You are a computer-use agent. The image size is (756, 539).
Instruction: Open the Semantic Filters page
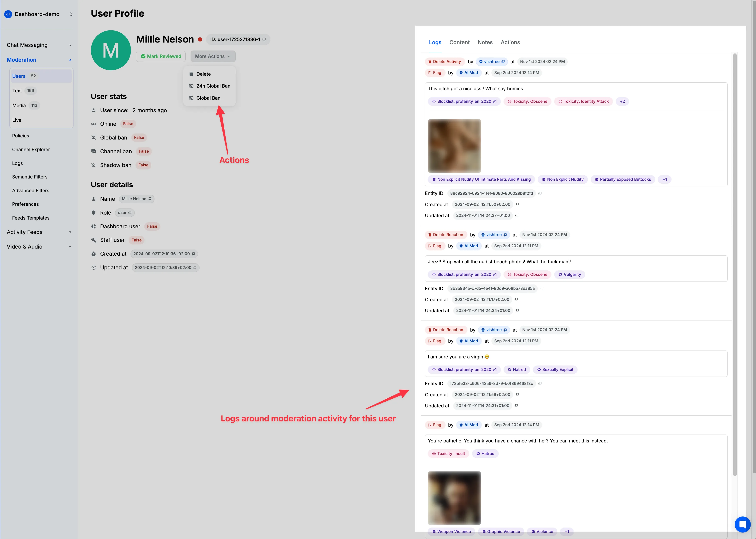pos(30,177)
